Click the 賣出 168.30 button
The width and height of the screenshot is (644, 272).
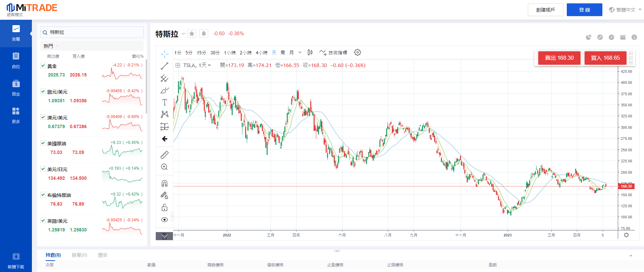tap(559, 58)
